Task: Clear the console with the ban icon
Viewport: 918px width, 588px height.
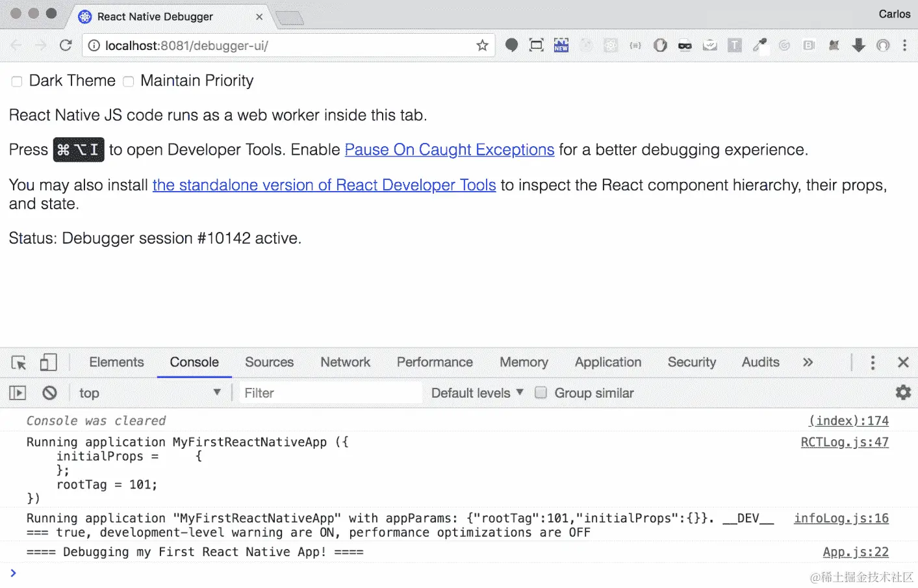Action: (x=49, y=392)
